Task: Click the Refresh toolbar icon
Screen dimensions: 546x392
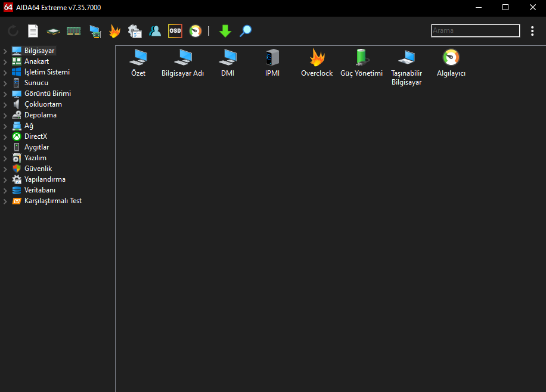Action: pyautogui.click(x=13, y=31)
